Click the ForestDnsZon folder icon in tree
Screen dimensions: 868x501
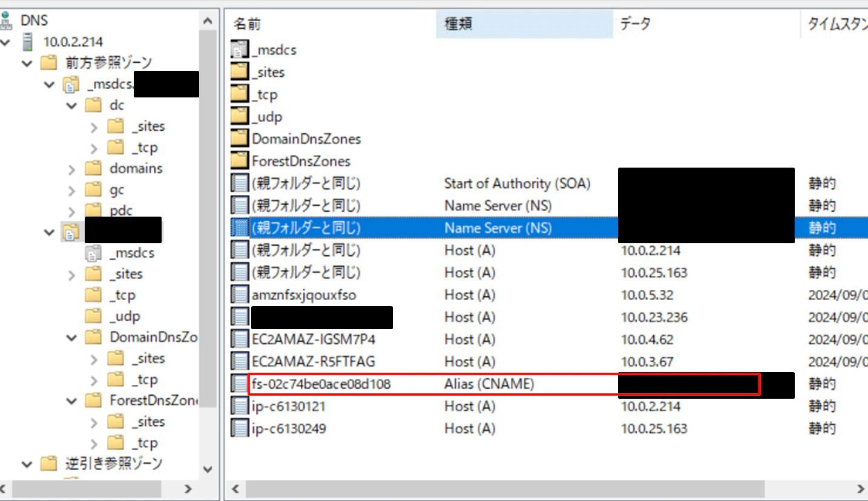(93, 401)
